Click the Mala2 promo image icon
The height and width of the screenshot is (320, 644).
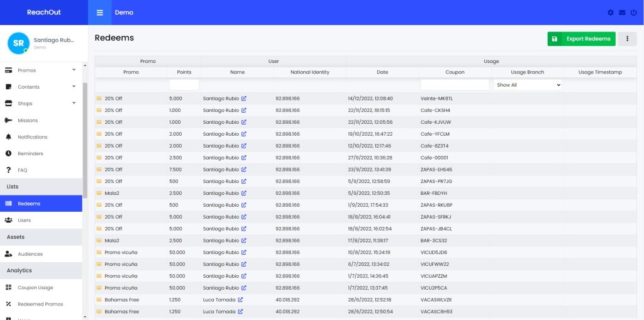[99, 193]
